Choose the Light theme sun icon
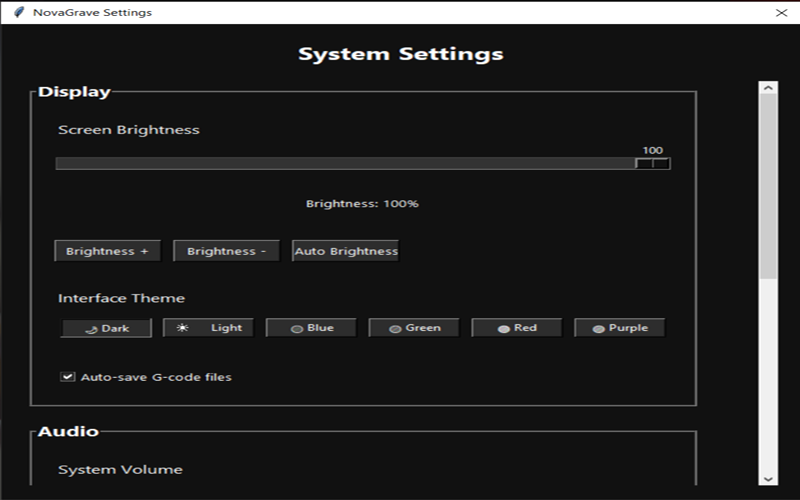 tap(182, 328)
